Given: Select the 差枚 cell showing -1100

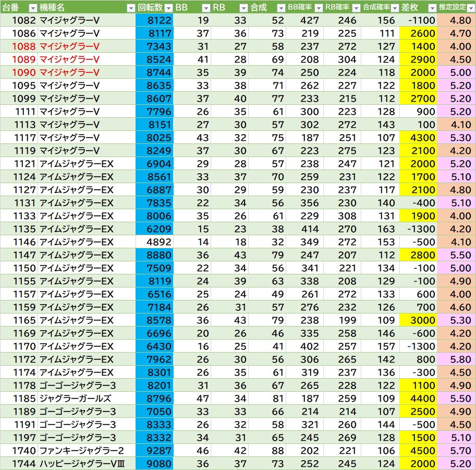Looking at the screenshot, I should [418, 20].
